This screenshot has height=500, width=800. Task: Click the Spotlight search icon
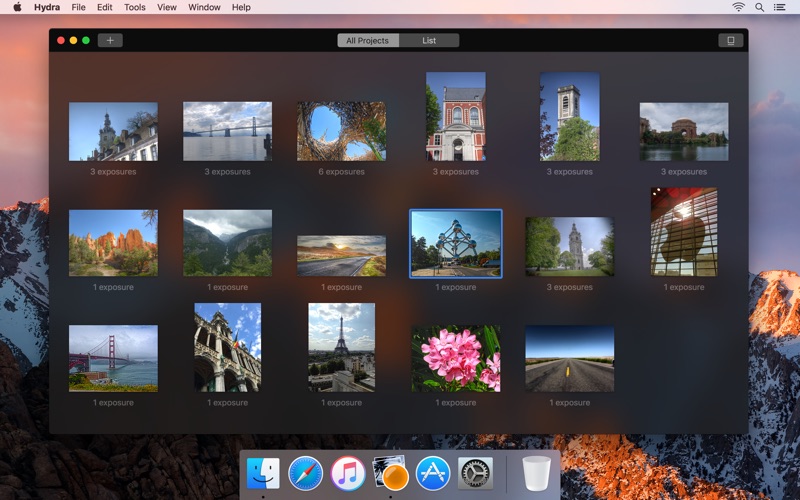pyautogui.click(x=760, y=7)
